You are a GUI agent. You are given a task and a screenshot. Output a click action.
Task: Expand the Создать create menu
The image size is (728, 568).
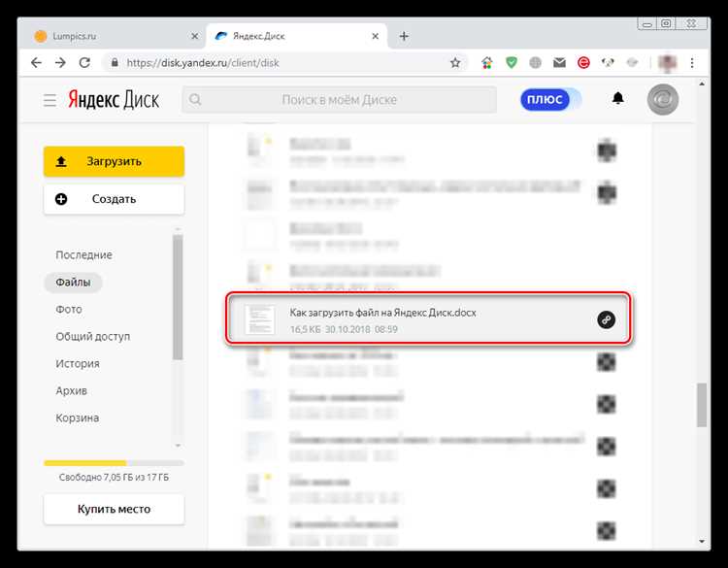click(114, 199)
